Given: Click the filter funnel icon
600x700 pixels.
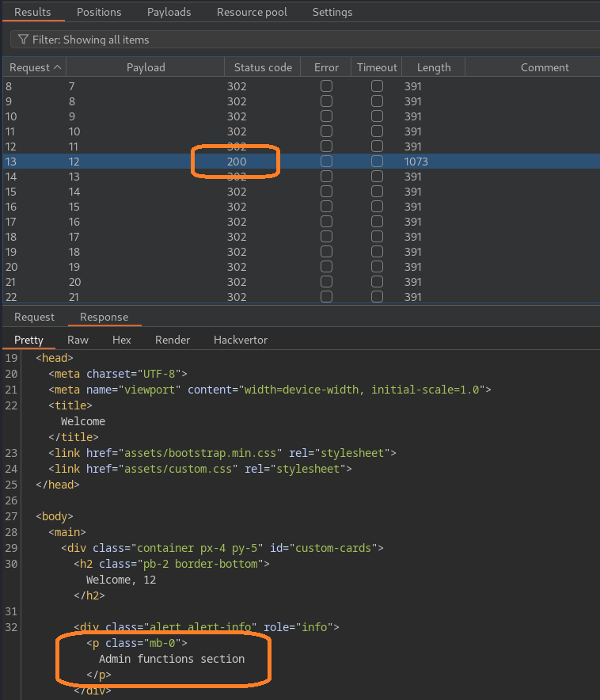Looking at the screenshot, I should coord(22,40).
